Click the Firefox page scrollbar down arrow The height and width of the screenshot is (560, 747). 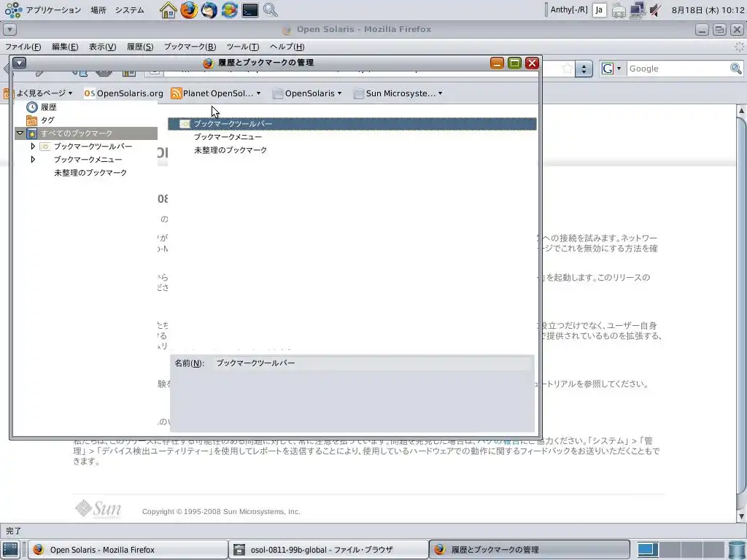pyautogui.click(x=741, y=517)
